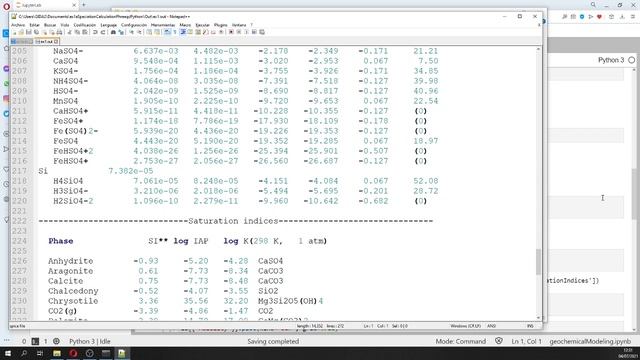The image size is (640, 360).
Task: Open the Editar menu
Action: [35, 25]
